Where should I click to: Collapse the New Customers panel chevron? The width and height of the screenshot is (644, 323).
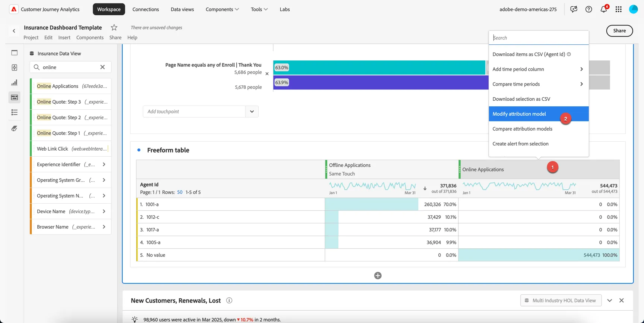609,301
